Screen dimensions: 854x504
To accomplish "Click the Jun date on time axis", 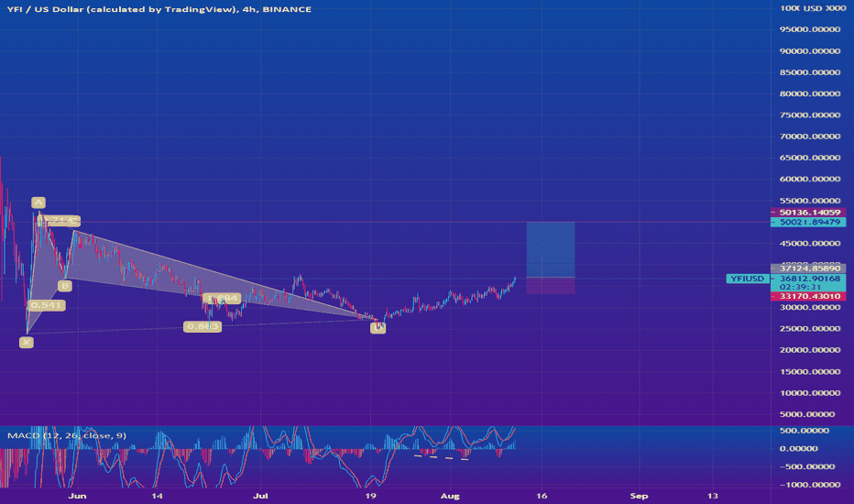I will point(77,496).
